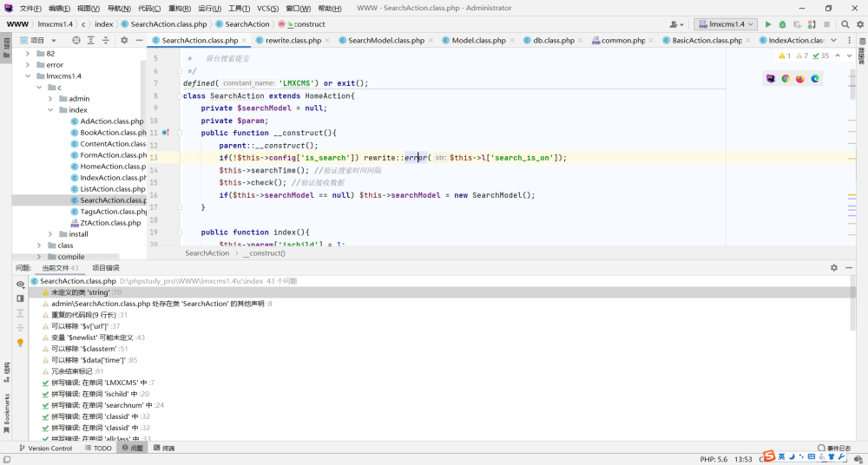The image size is (868, 465).
Task: Open page in Chrome browser icon
Action: pyautogui.click(x=786, y=79)
